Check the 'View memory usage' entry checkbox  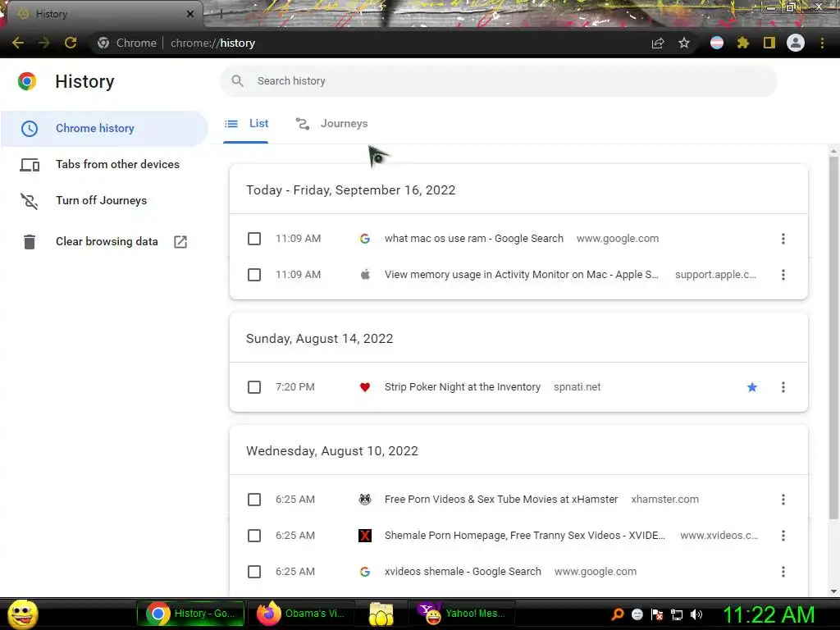[254, 275]
